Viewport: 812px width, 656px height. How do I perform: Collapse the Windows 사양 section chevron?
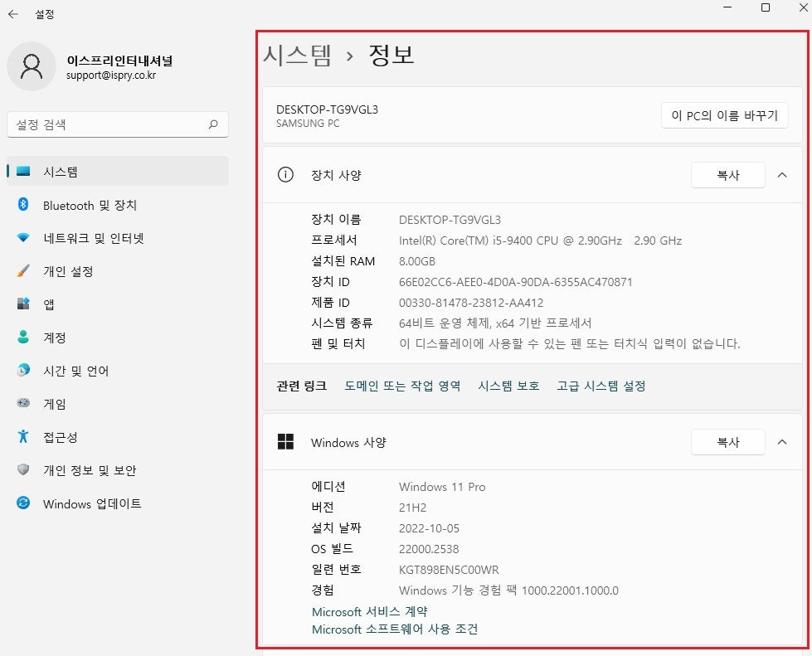pyautogui.click(x=782, y=442)
